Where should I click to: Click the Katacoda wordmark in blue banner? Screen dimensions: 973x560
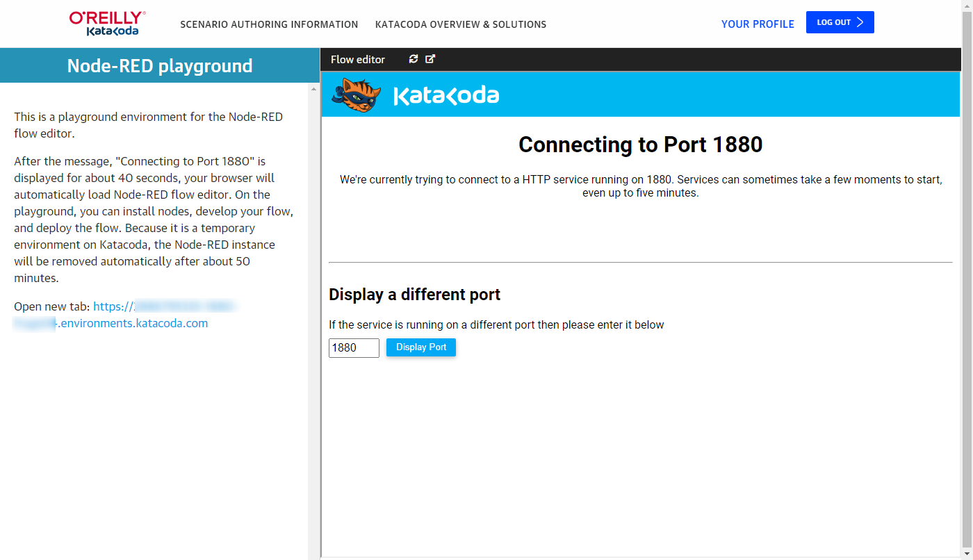click(446, 96)
